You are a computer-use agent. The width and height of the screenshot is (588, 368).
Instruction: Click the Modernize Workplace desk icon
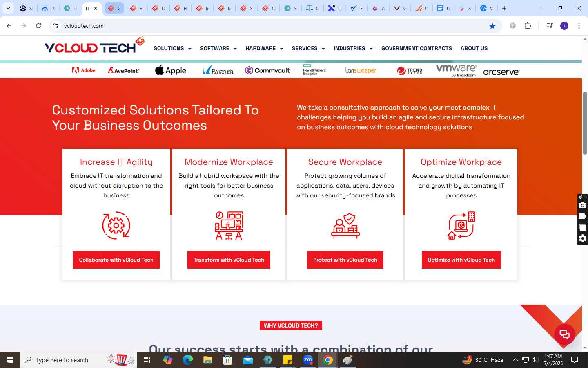coord(229,225)
